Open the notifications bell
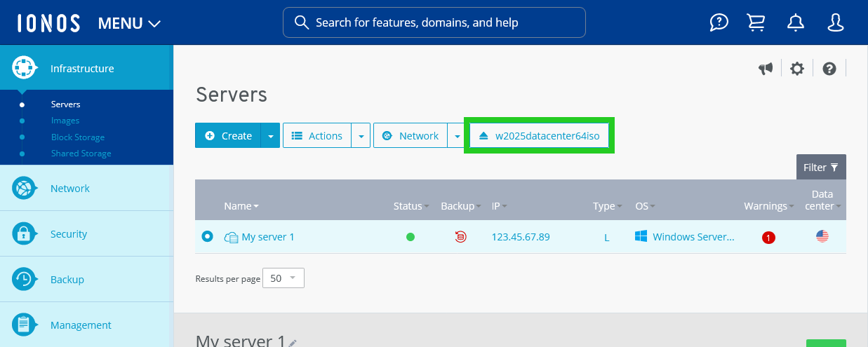The image size is (868, 347). pyautogui.click(x=796, y=23)
